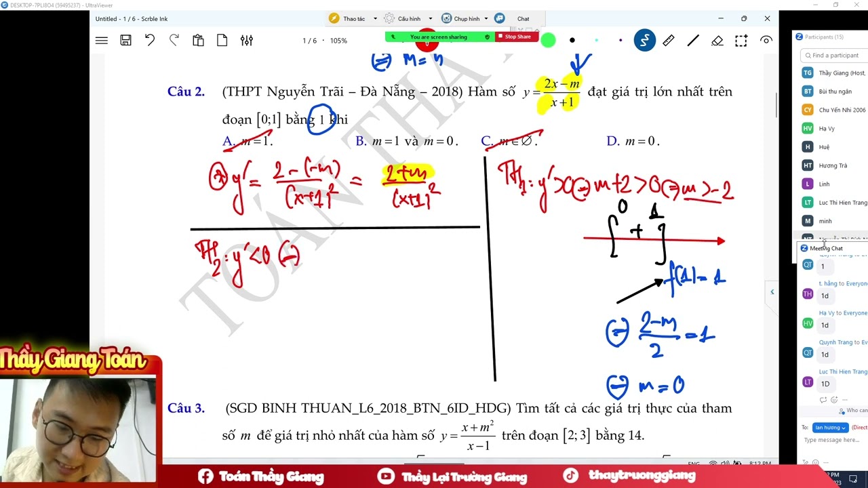Viewport: 868px width, 488px height.
Task: Open Toán Thầy Giang Facebook link
Action: coord(261,476)
